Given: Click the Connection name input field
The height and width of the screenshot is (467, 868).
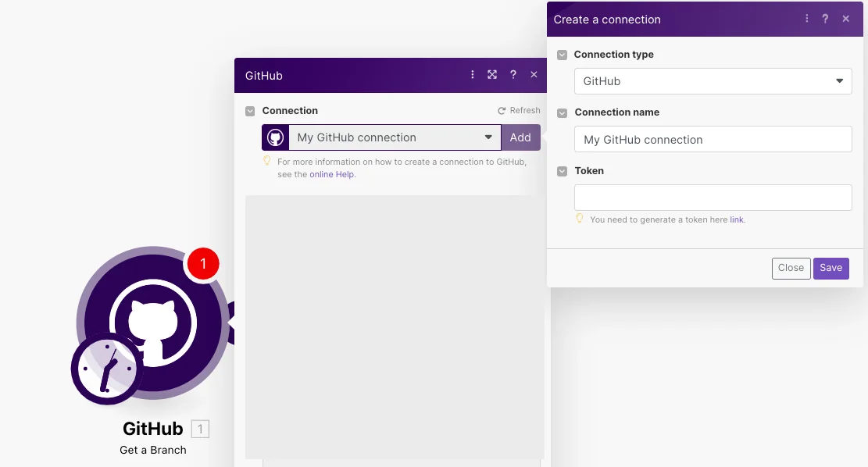Looking at the screenshot, I should [713, 140].
